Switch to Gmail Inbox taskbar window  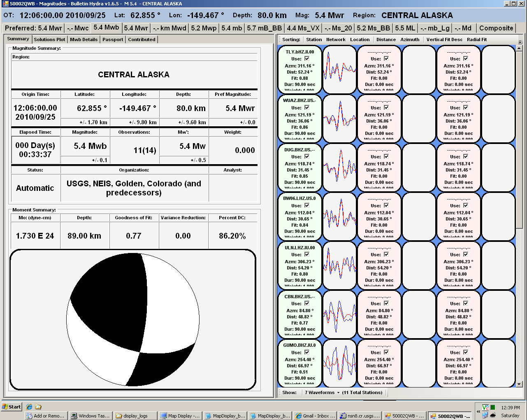click(x=315, y=416)
